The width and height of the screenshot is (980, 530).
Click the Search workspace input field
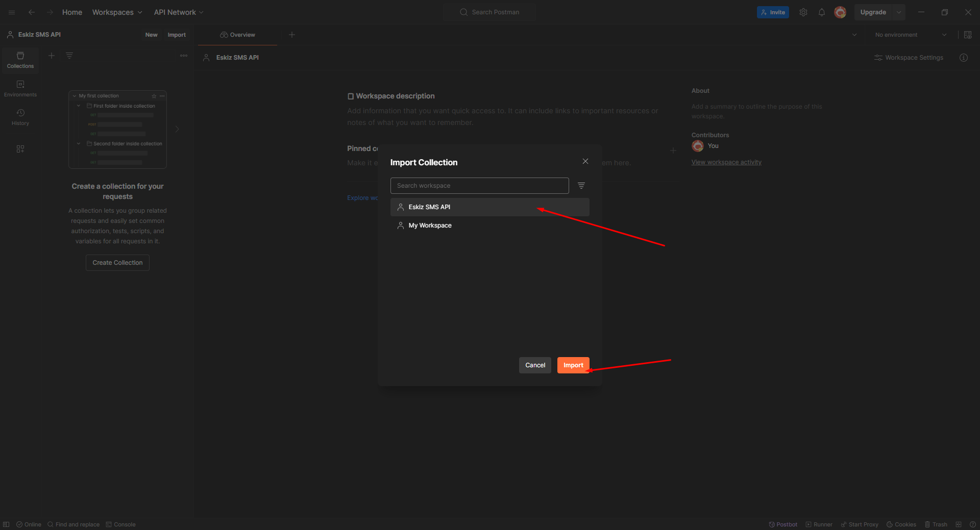(x=479, y=186)
